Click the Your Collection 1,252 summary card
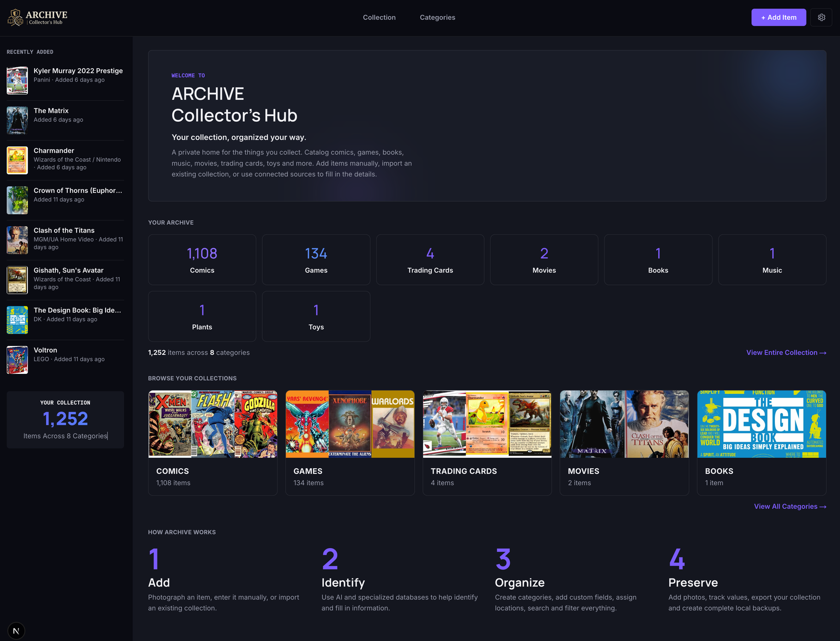Viewport: 840px width, 641px height. pyautogui.click(x=66, y=420)
